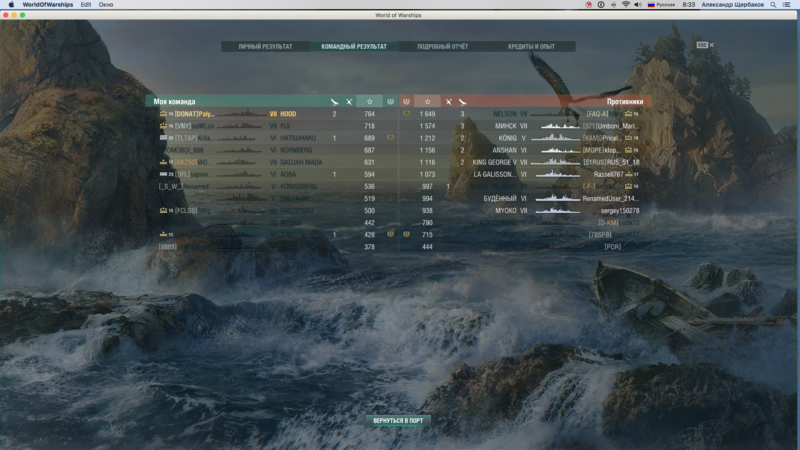The width and height of the screenshot is (800, 450).
Task: Click the King George V ship silhouette
Action: click(x=557, y=162)
